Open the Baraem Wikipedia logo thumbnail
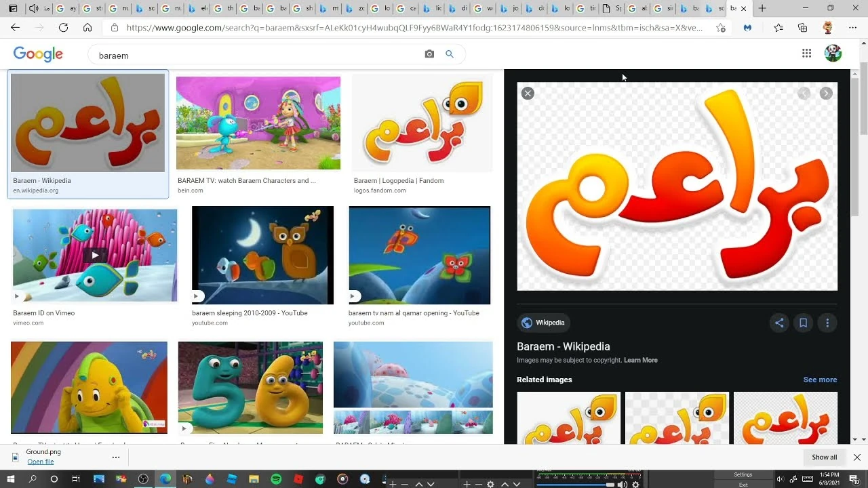Screen dimensions: 868x488 tap(87, 123)
